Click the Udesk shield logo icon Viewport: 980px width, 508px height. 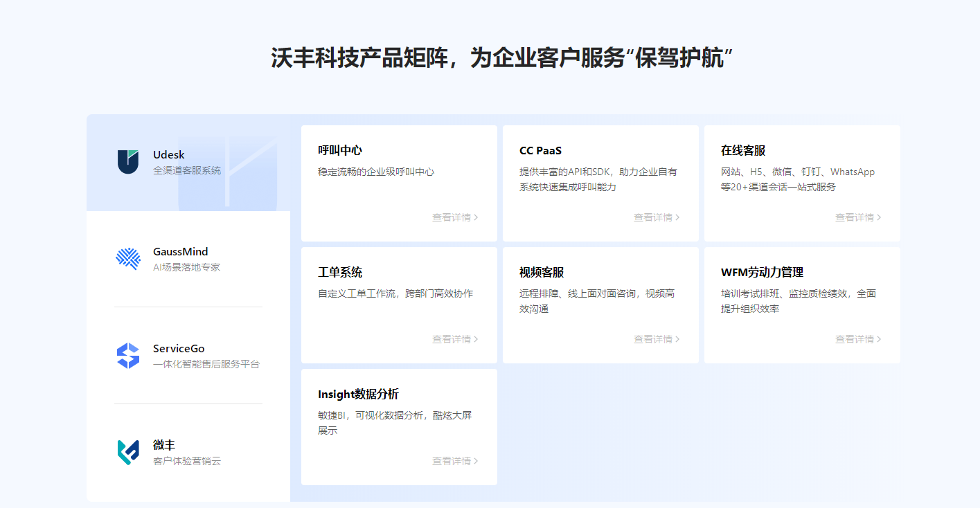pyautogui.click(x=128, y=161)
